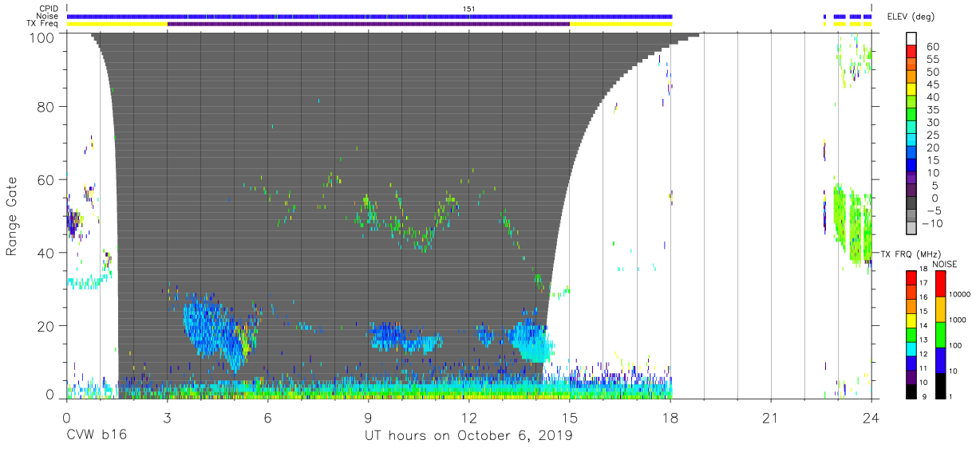The image size is (980, 452).
Task: Pick the blue 10–100 NOISE band
Action: pyautogui.click(x=939, y=360)
